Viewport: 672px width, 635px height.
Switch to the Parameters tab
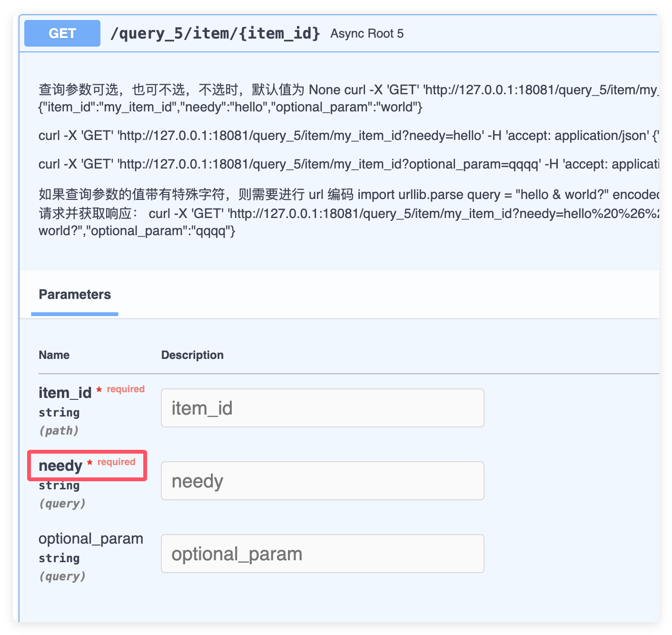75,295
